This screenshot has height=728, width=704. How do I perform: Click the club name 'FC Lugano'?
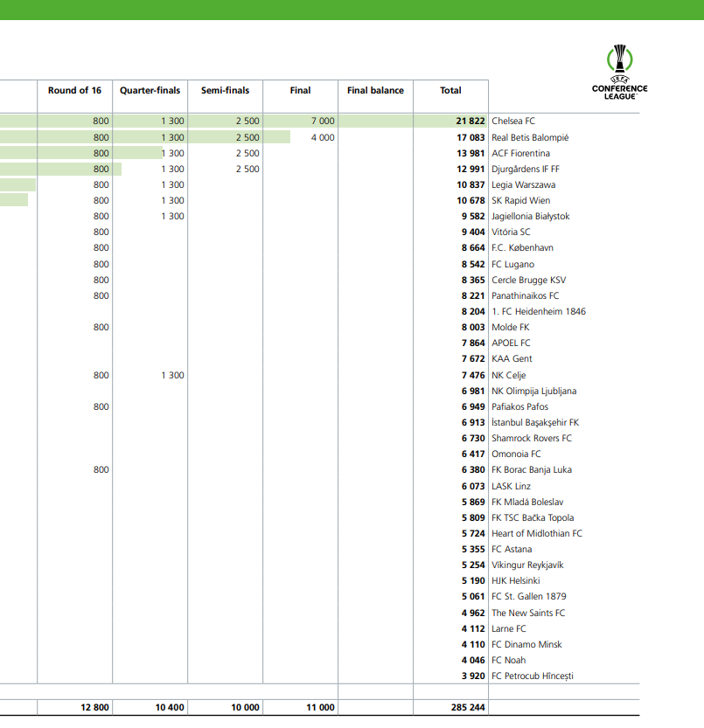[x=512, y=264]
